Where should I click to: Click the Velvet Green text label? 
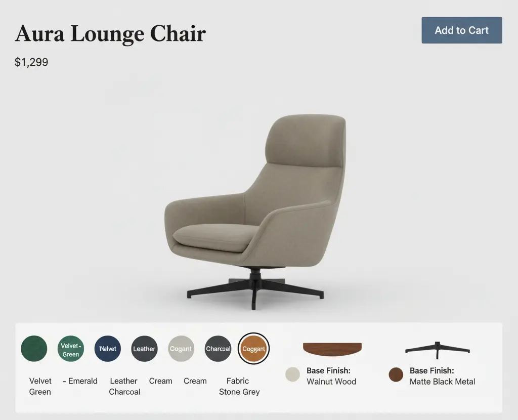point(40,386)
